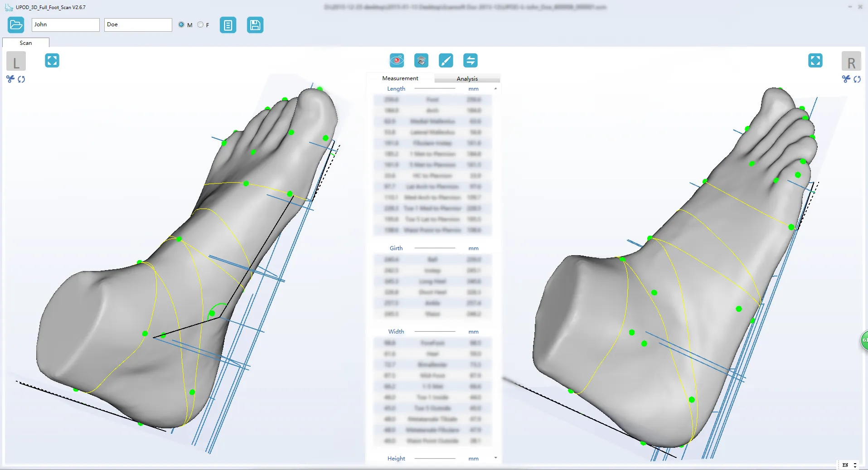Screen dimensions: 868x470
Task: Expand the left foot view with fullscreen icon
Action: click(52, 60)
